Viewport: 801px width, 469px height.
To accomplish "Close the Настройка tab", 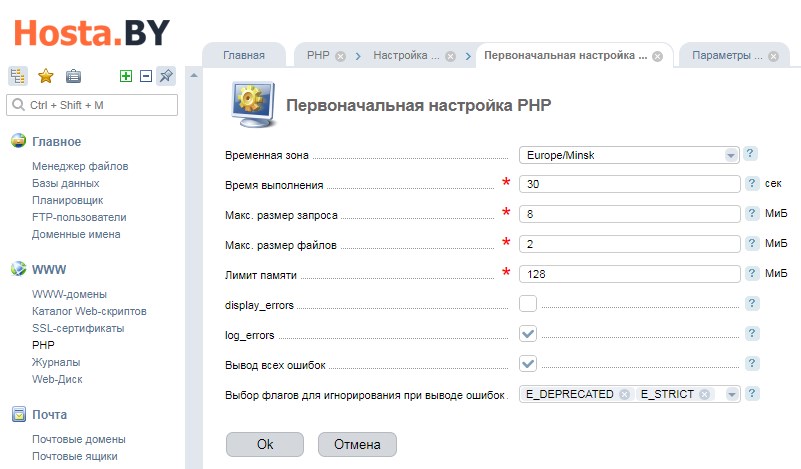I will point(450,56).
